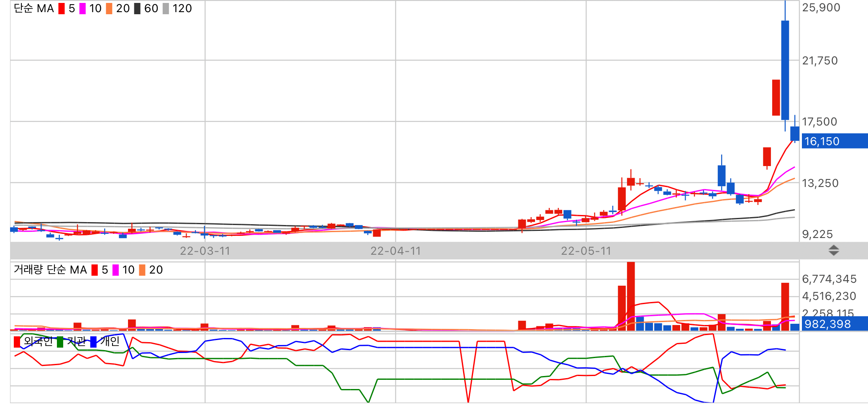This screenshot has height=412, width=868.
Task: Click the orange 20-day MA price swatch
Action: [x=109, y=9]
